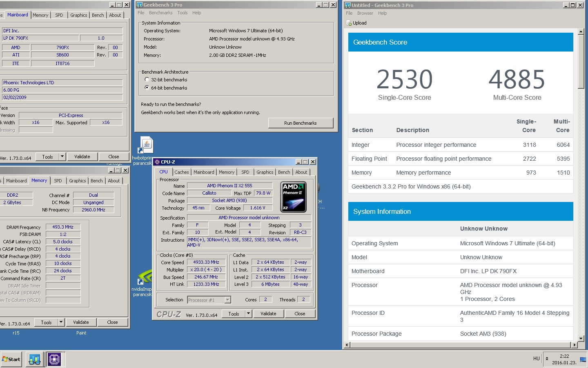588x368 pixels.
Task: Click Validate in the Mainboard CPU-Z window
Action: 82,157
